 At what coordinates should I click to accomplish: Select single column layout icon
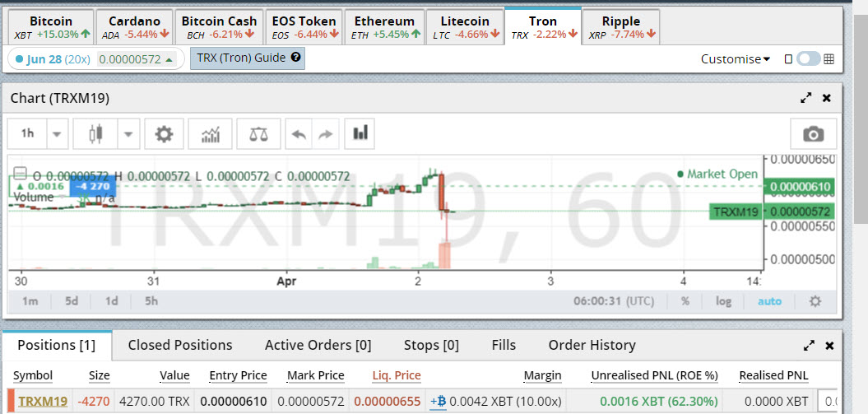[x=789, y=58]
